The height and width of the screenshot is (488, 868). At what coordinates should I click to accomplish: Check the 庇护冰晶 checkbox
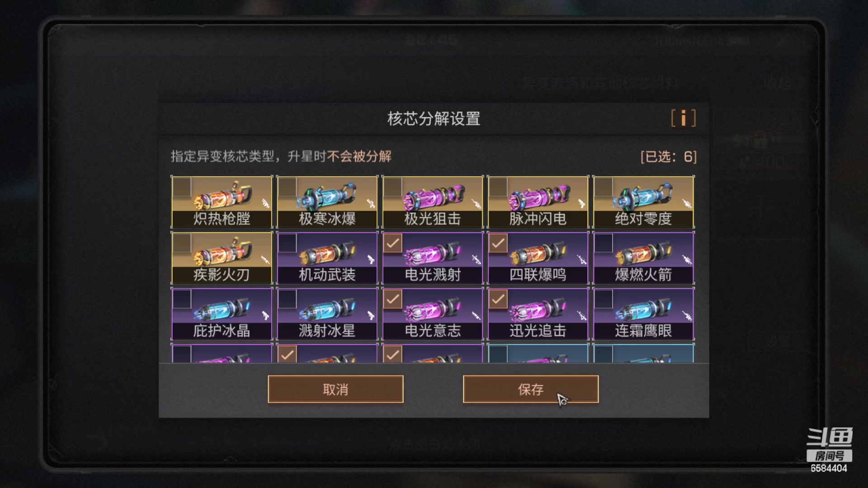(x=182, y=299)
